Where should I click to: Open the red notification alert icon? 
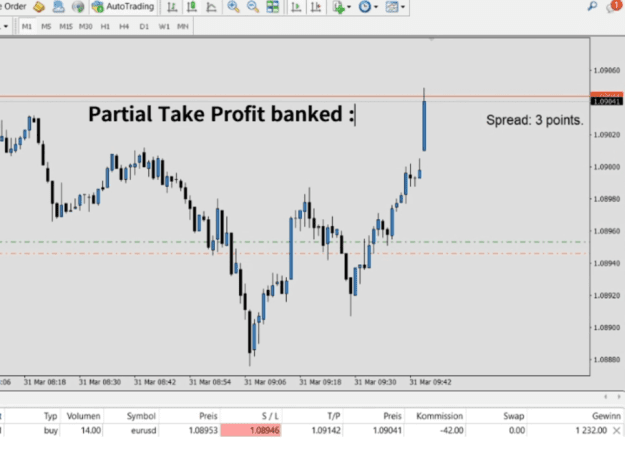coord(614,6)
